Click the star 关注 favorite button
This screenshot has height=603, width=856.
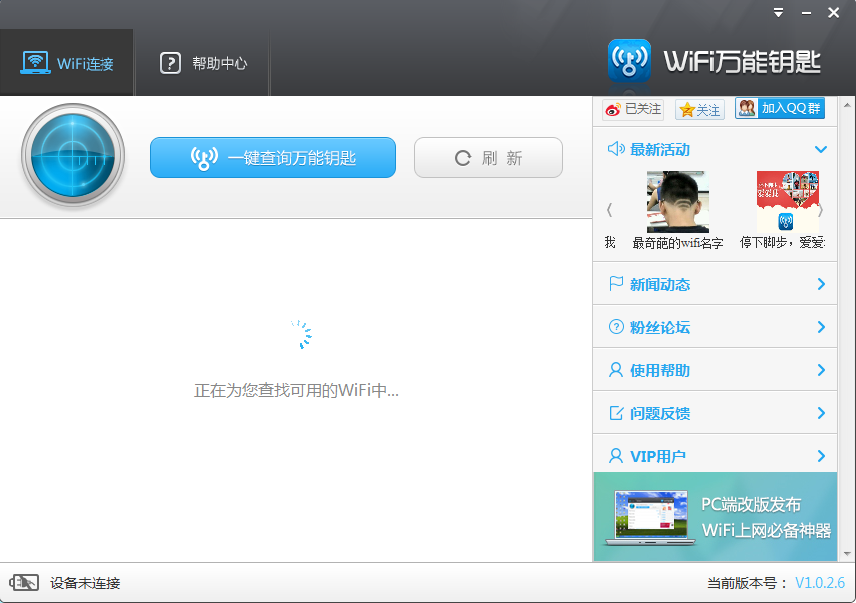[700, 110]
